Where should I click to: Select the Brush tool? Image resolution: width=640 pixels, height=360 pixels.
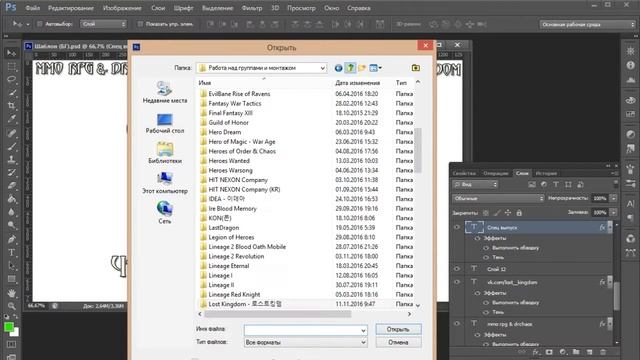click(11, 146)
